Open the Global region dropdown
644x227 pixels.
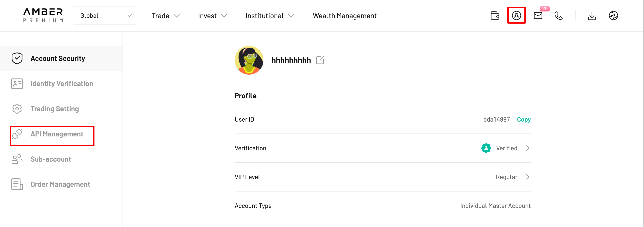[105, 16]
